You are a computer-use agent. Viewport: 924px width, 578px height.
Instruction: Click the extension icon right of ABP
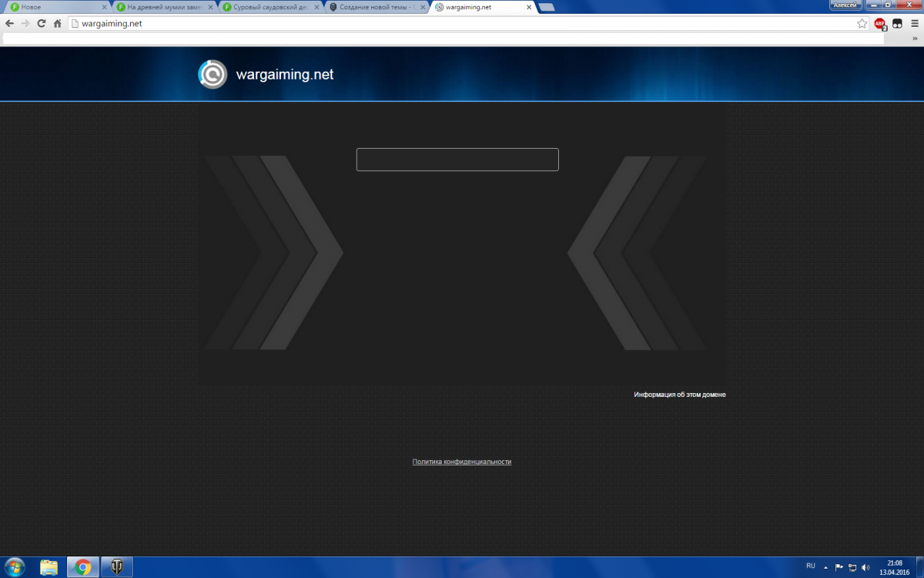point(896,24)
